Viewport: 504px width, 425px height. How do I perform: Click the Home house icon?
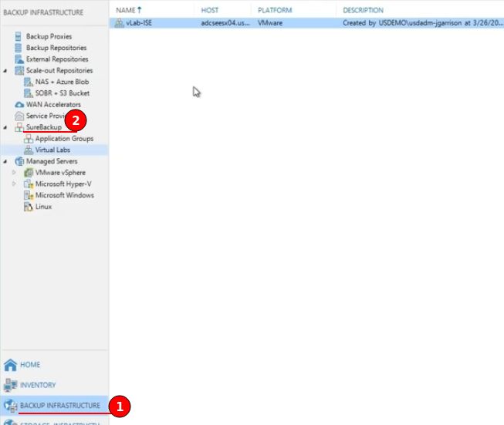click(10, 365)
